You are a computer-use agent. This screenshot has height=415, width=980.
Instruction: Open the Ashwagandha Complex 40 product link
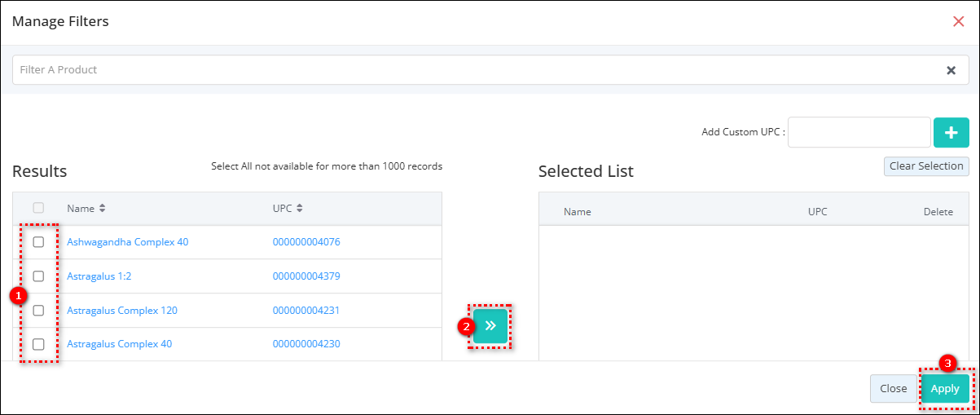(127, 242)
